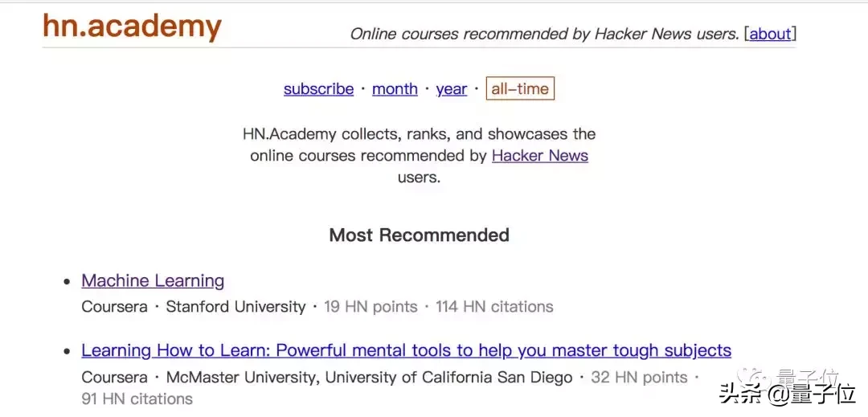Open the Learning How to Learn course
868x417 pixels.
tap(406, 351)
